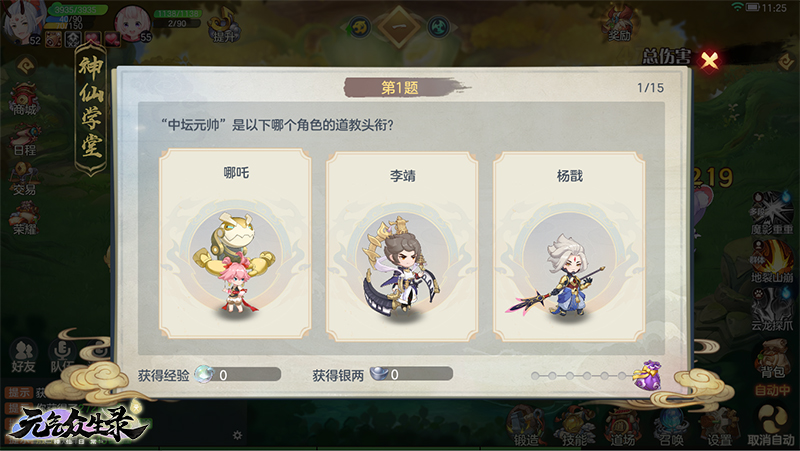This screenshot has width=800, height=451.
Task: Tap the 提升 upgrade icon
Action: tap(223, 28)
